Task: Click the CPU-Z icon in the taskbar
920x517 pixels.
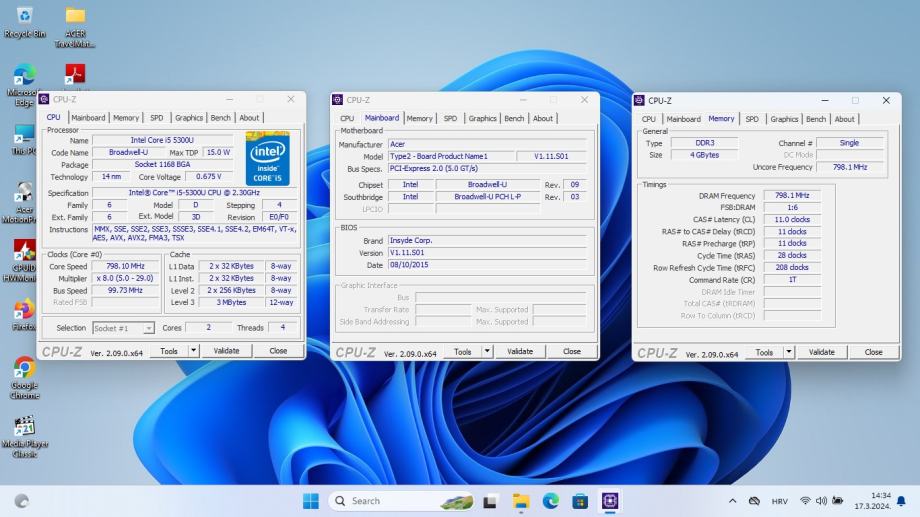Action: point(609,500)
